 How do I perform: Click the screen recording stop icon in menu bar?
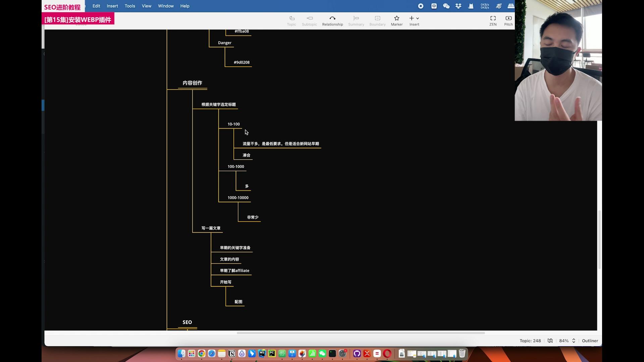421,6
